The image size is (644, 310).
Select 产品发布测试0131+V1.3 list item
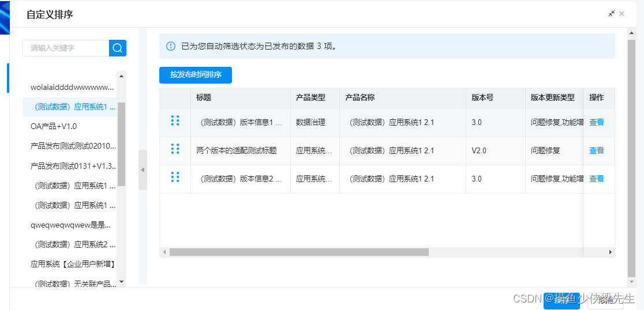point(70,166)
